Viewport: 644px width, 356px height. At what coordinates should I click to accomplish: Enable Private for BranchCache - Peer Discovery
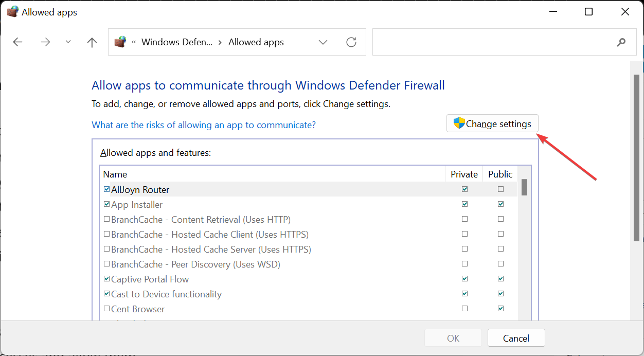(x=465, y=264)
